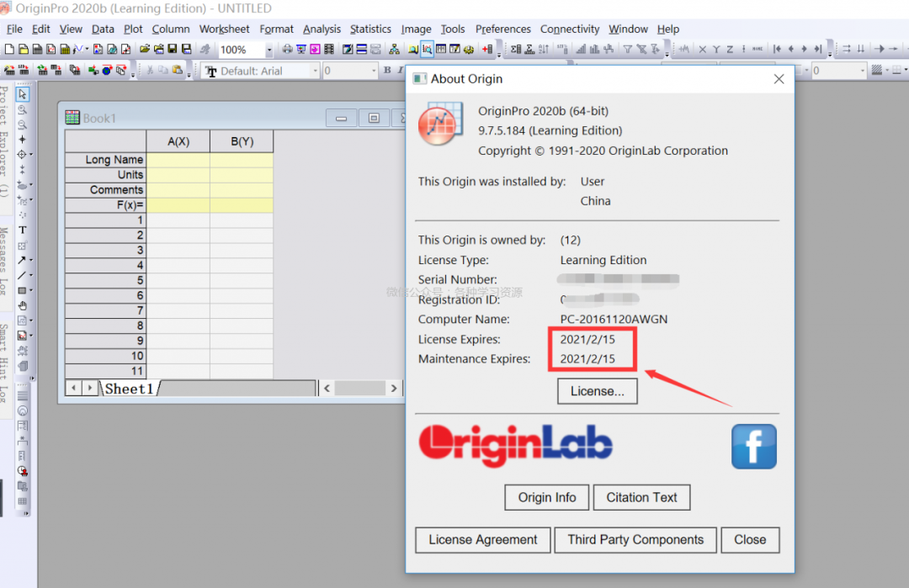Select the Arrow drawing tool
This screenshot has height=588, width=909.
tap(21, 260)
